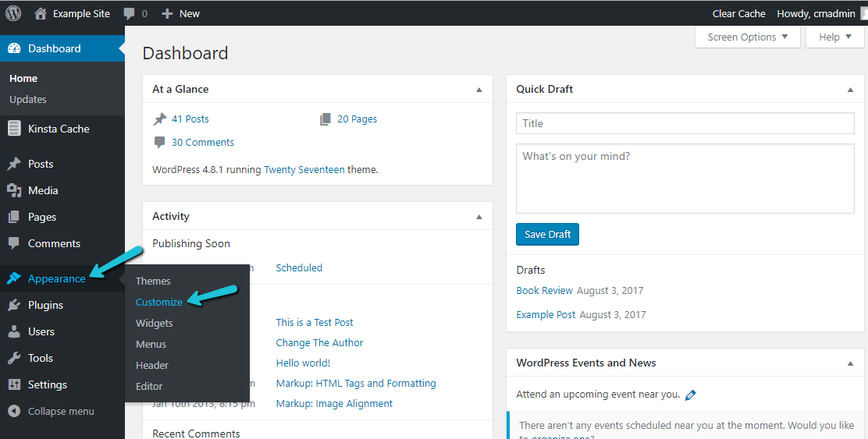The image size is (868, 439).
Task: Collapse the Quick Draft panel
Action: pos(850,90)
